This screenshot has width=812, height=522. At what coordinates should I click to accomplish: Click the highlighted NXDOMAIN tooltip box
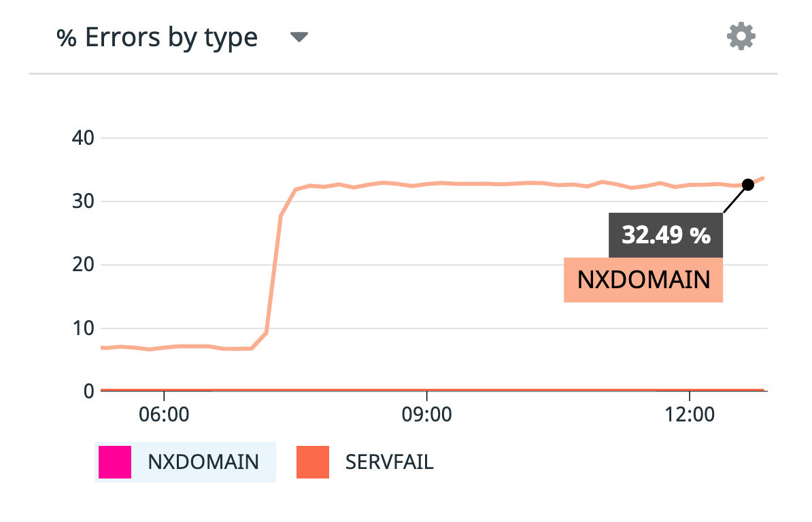pyautogui.click(x=643, y=279)
